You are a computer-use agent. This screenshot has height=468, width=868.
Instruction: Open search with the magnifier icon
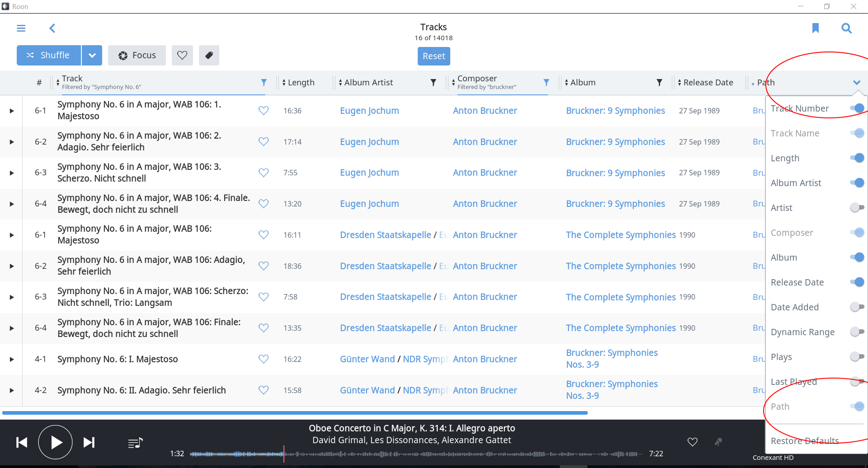pyautogui.click(x=846, y=28)
